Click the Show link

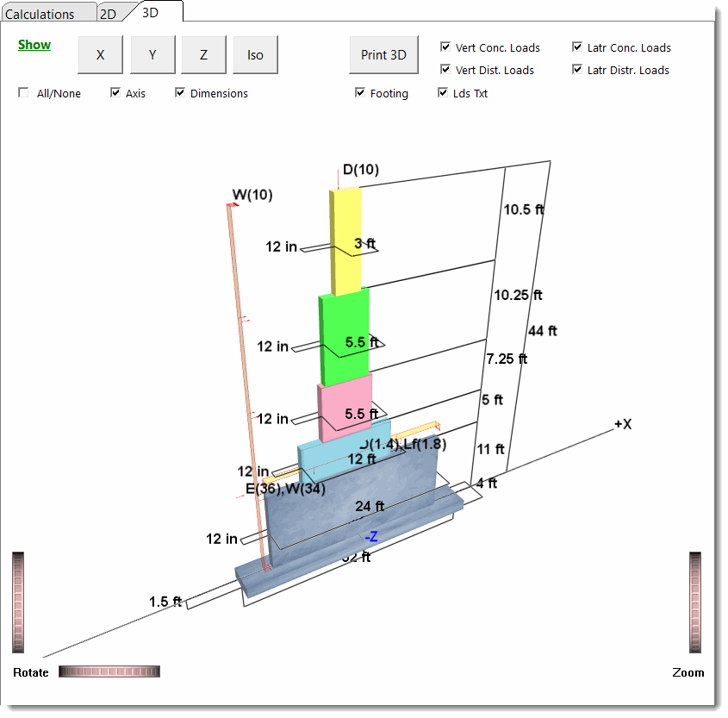[34, 44]
